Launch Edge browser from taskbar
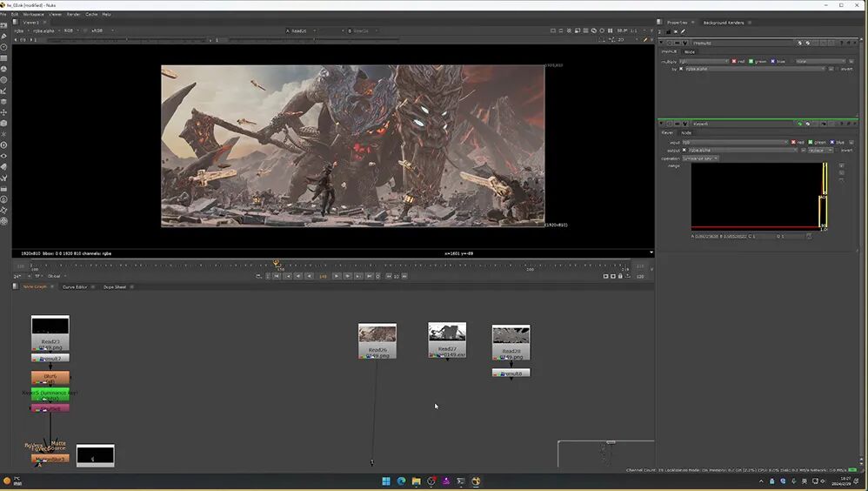This screenshot has height=491, width=868. pos(401,481)
